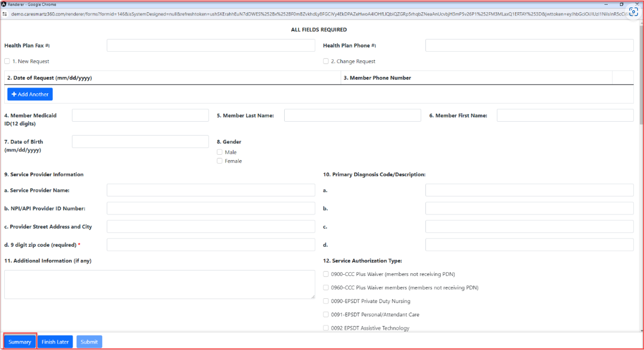Tick 0900-CCC Plus Waiver option
Image resolution: width=644 pixels, height=350 pixels.
pyautogui.click(x=326, y=274)
